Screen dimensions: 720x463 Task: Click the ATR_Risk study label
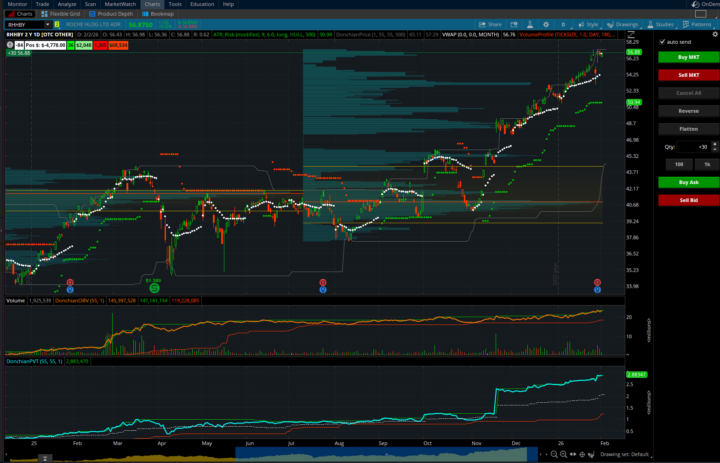click(x=264, y=34)
